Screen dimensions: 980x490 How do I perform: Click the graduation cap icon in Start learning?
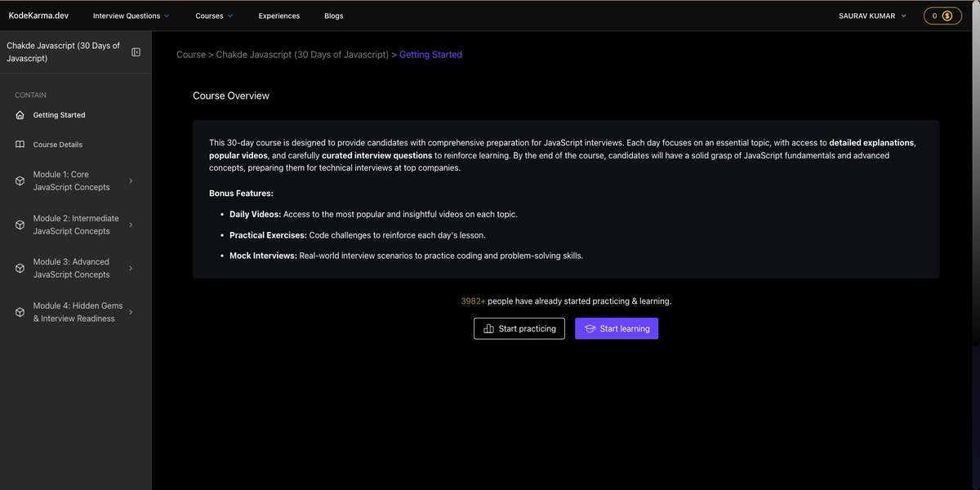590,328
